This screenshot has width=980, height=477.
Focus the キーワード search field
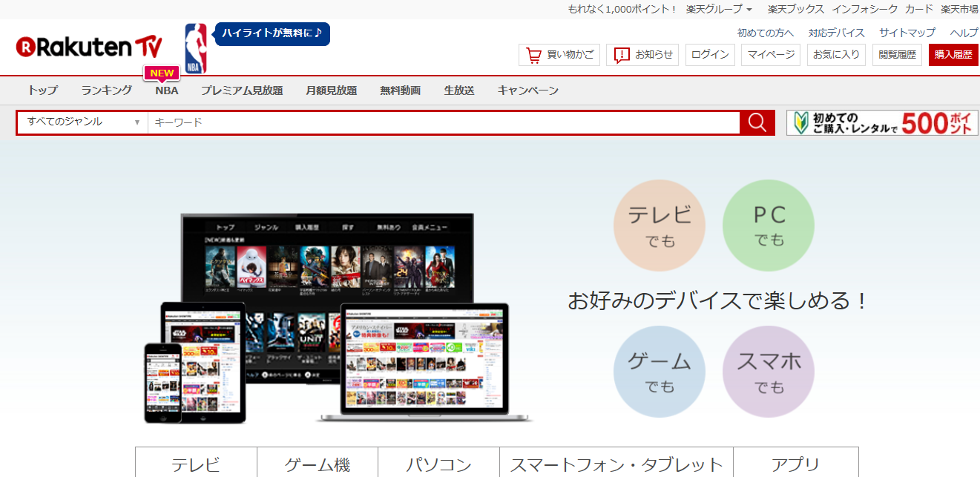tap(444, 122)
